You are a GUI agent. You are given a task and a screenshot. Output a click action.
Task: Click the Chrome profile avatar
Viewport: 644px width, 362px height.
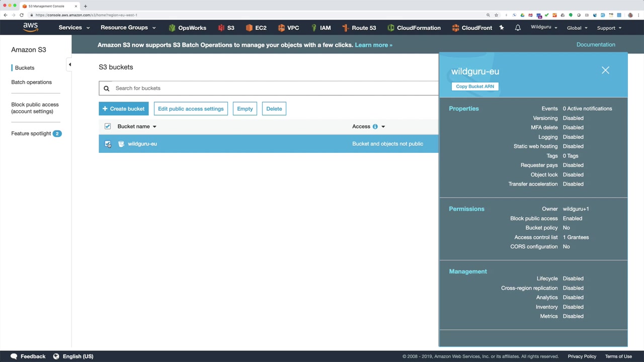coord(630,15)
